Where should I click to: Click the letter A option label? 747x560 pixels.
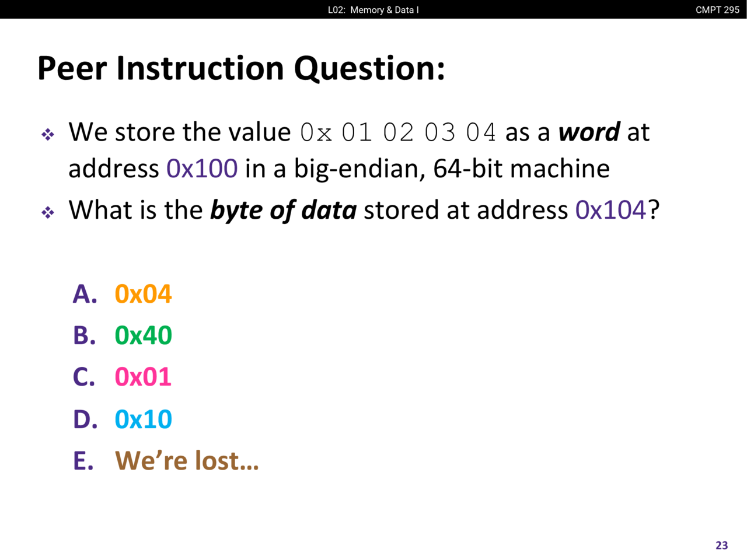click(85, 294)
